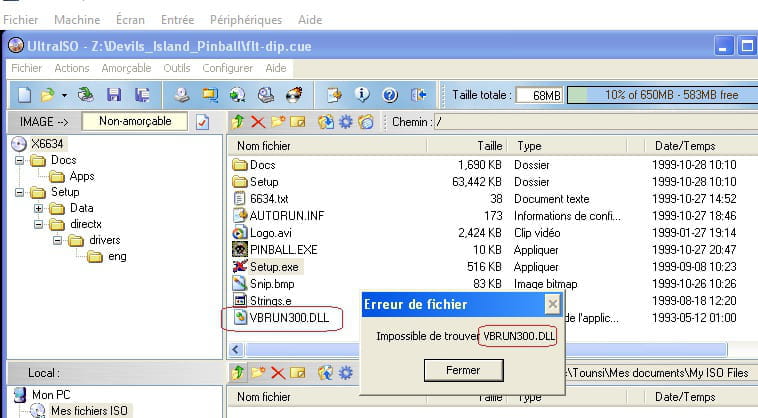Click the Compress ISO icon

tap(210, 95)
